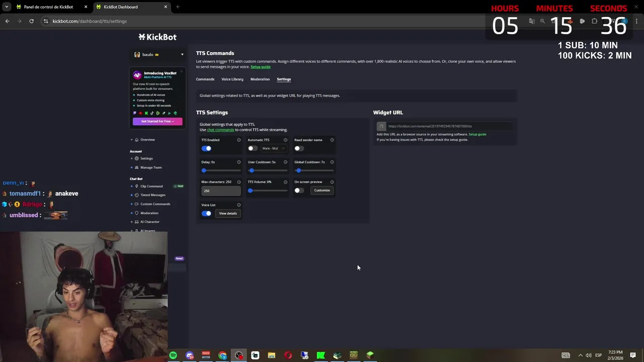Select the TTS Settings tab

284,79
